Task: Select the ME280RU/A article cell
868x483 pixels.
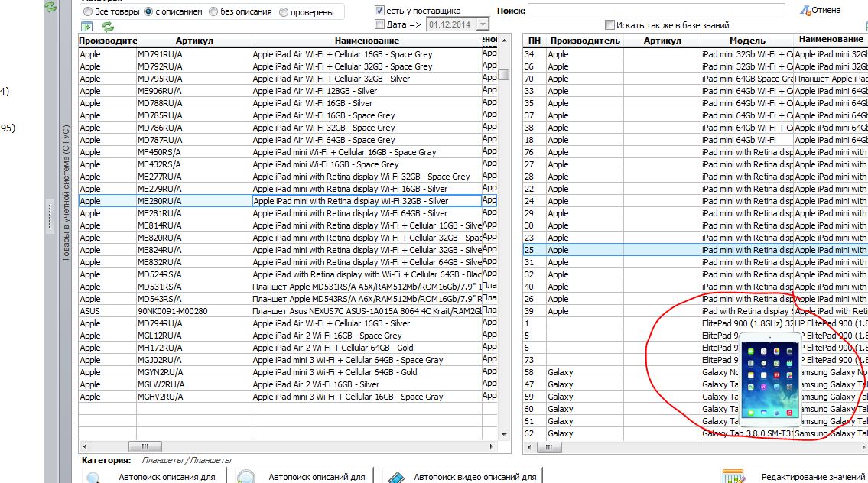Action: (x=194, y=201)
